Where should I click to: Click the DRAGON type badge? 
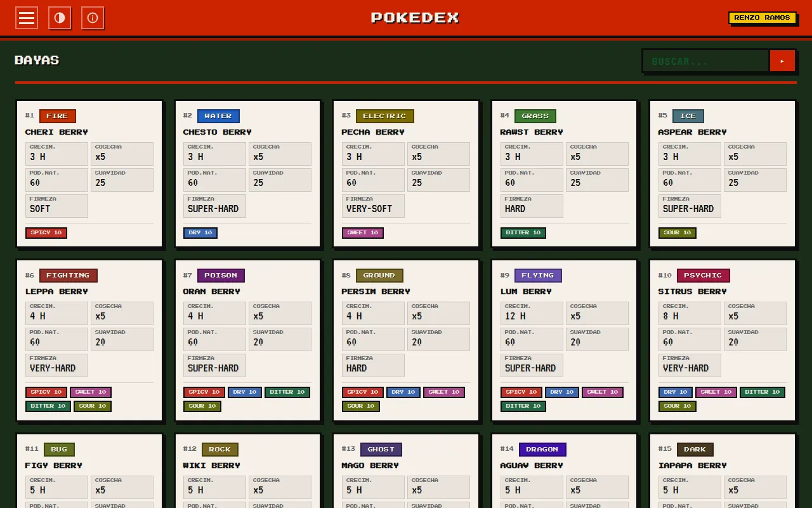[x=542, y=450]
